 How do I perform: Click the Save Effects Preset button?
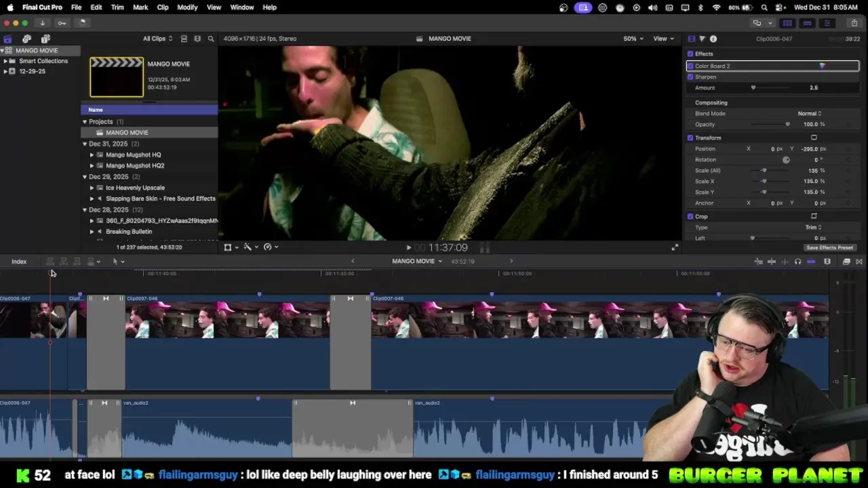click(x=830, y=247)
